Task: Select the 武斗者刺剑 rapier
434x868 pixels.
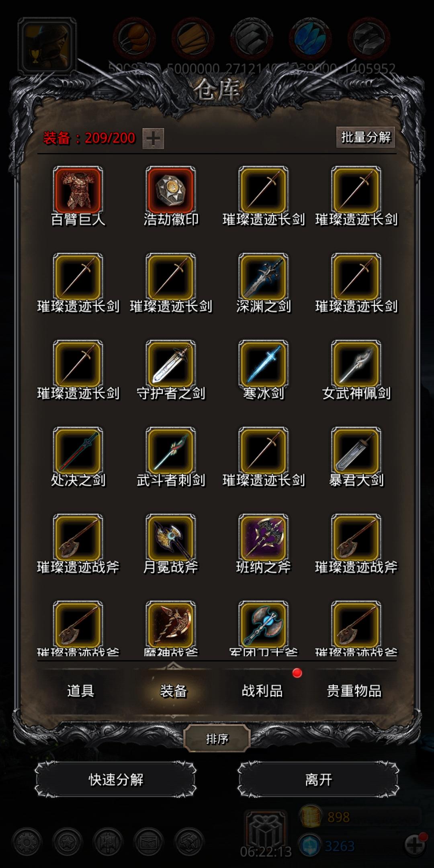Action: pos(170,451)
